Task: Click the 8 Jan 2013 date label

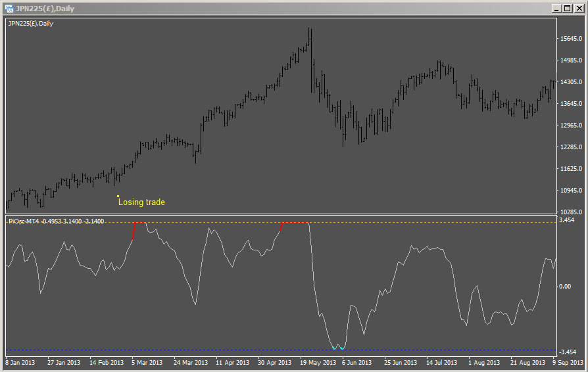Action: coord(20,363)
